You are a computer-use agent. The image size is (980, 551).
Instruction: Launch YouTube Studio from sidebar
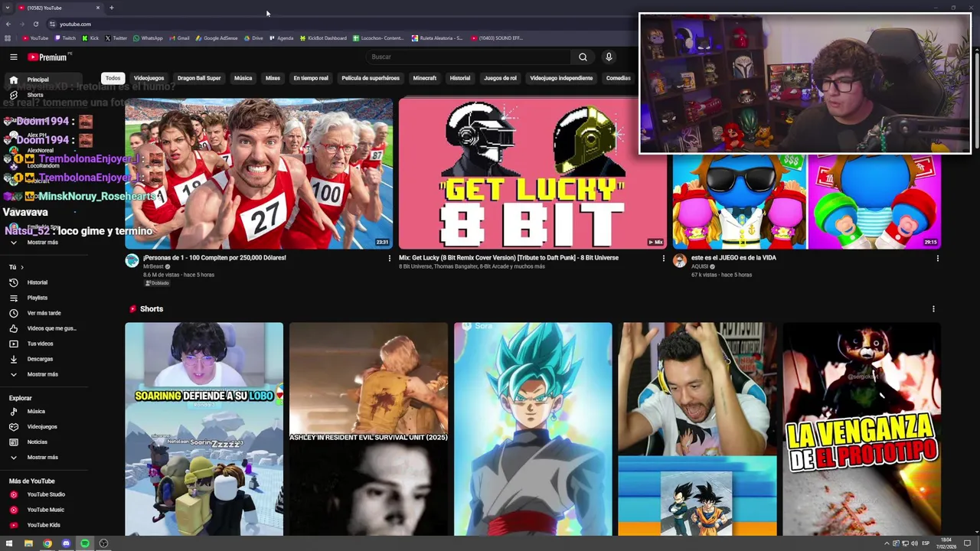pos(45,494)
